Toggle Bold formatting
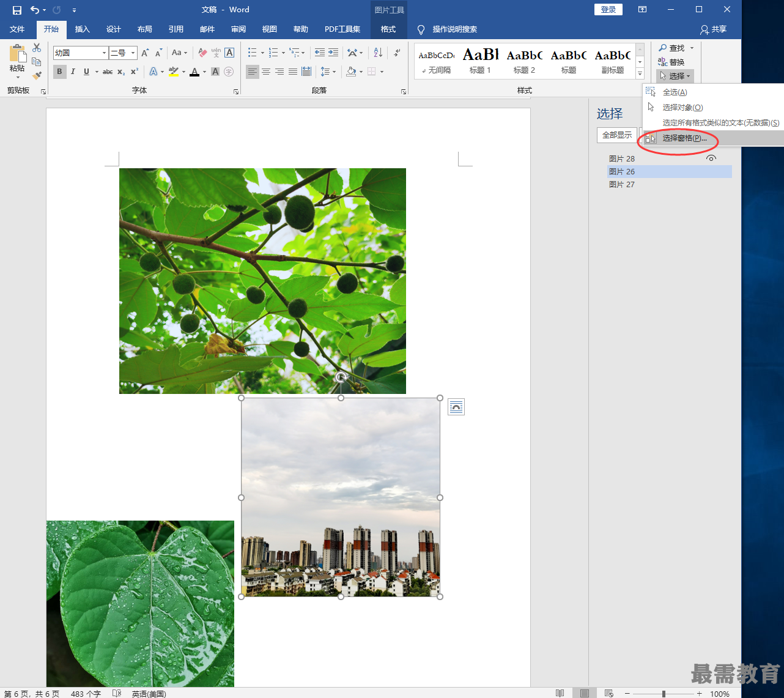The height and width of the screenshot is (698, 784). pos(59,72)
